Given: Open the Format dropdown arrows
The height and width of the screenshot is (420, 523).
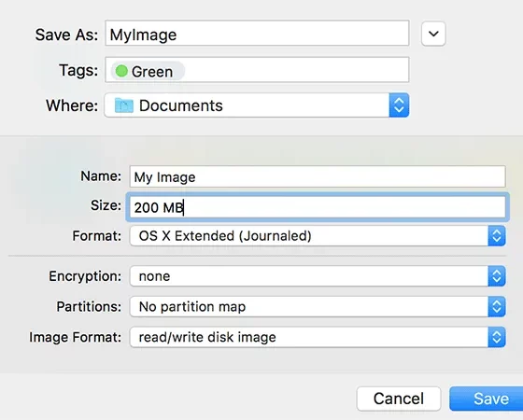Looking at the screenshot, I should point(497,236).
